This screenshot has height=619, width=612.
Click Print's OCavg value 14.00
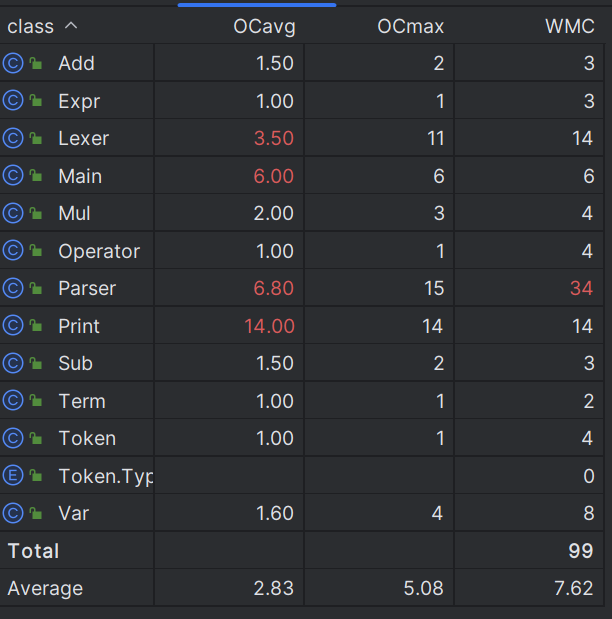point(270,326)
